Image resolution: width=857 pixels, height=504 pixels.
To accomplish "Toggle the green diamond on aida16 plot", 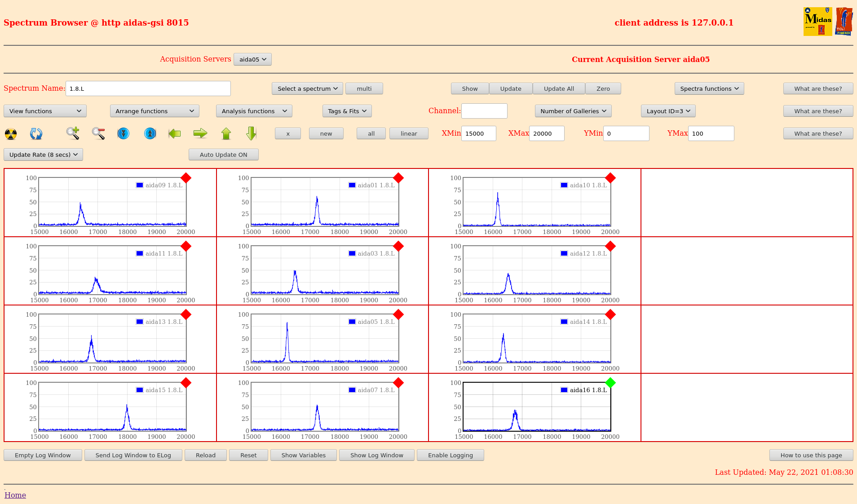I will tap(610, 383).
